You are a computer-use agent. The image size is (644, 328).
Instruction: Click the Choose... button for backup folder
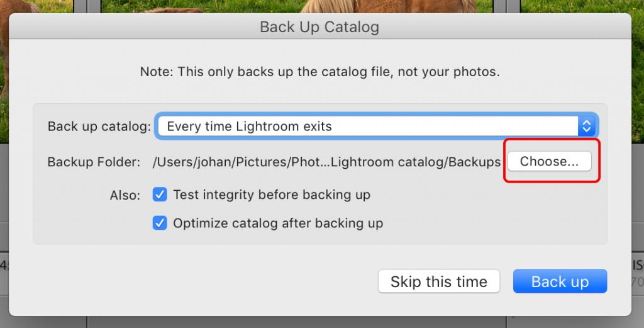[550, 161]
